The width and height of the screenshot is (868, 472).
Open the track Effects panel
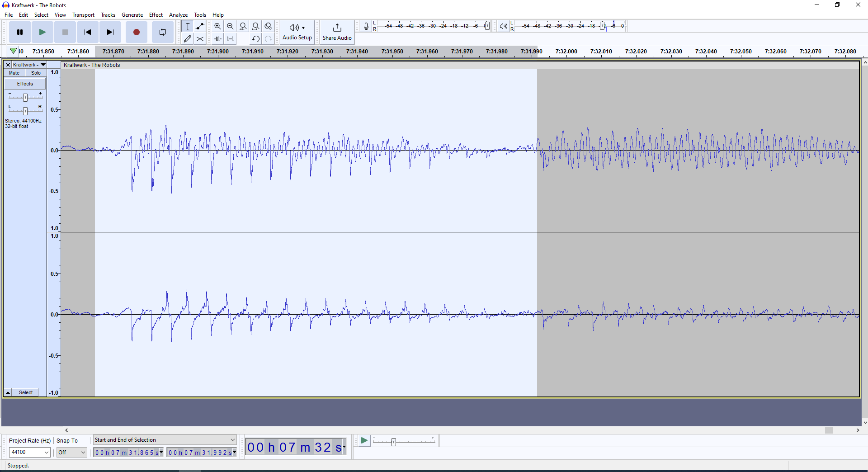25,84
